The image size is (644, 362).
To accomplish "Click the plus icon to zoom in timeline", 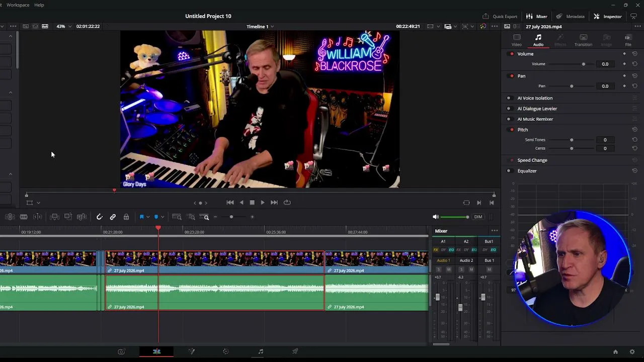I will [x=252, y=217].
